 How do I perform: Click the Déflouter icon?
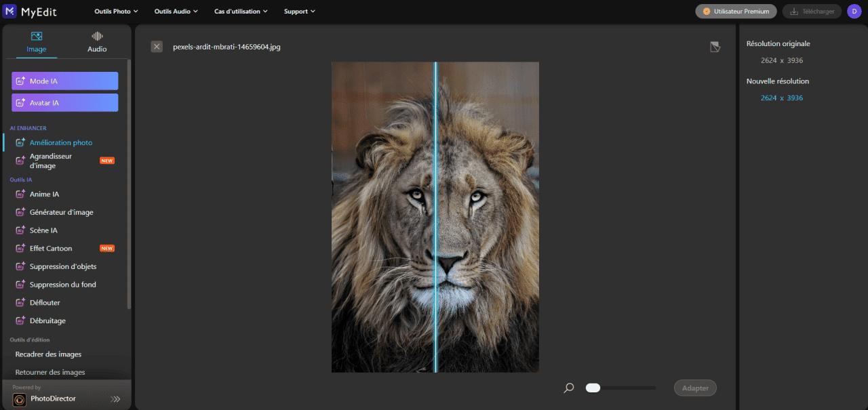coord(20,302)
